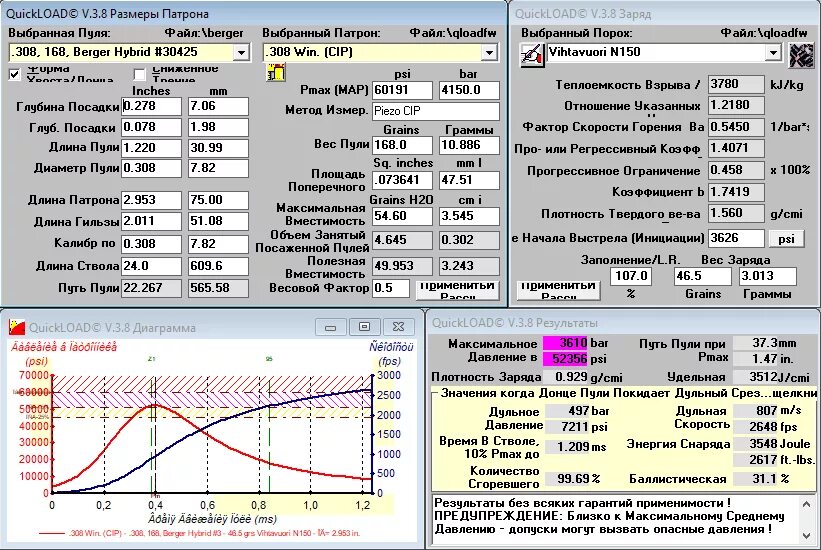Click the apply button in the charge window
This screenshot has height=550, width=821.
tap(558, 290)
